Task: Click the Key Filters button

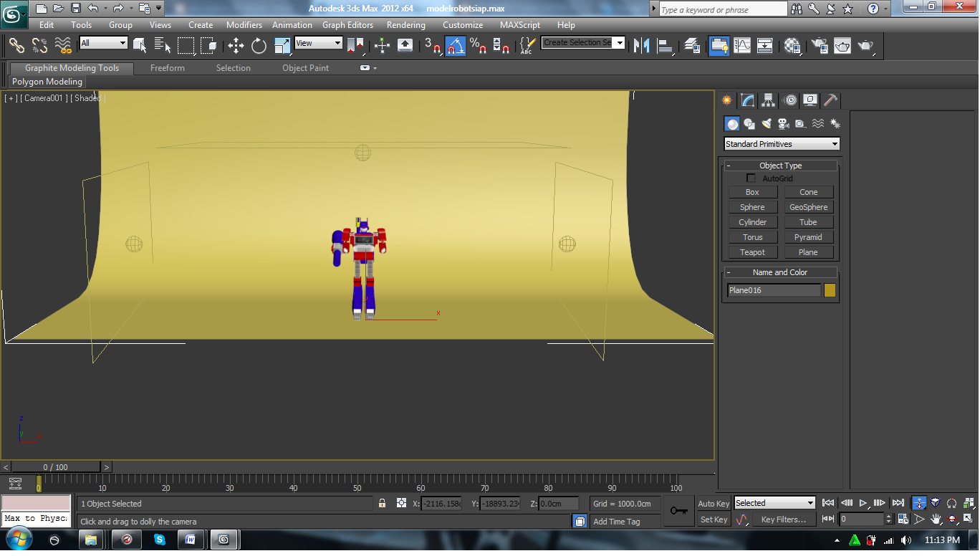Action: pos(783,519)
